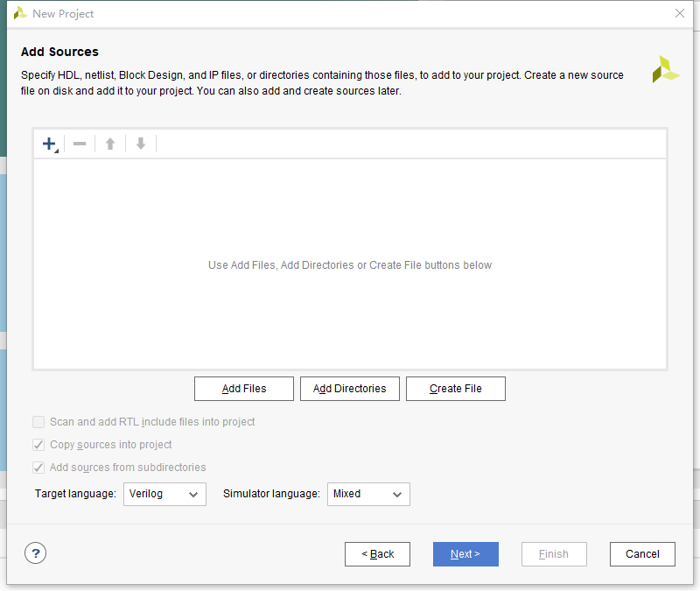
Task: Enable Scan and add RTL include files
Action: (x=38, y=422)
